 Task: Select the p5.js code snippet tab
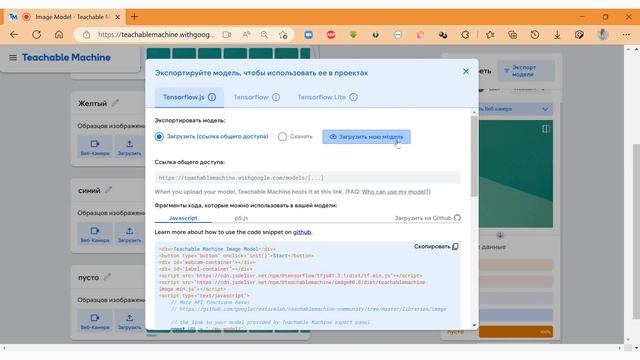(x=241, y=218)
